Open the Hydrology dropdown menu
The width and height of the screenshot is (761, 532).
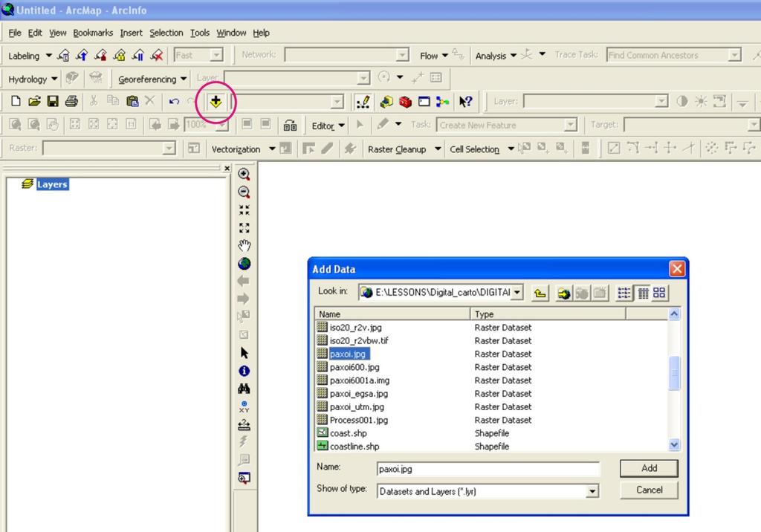33,79
